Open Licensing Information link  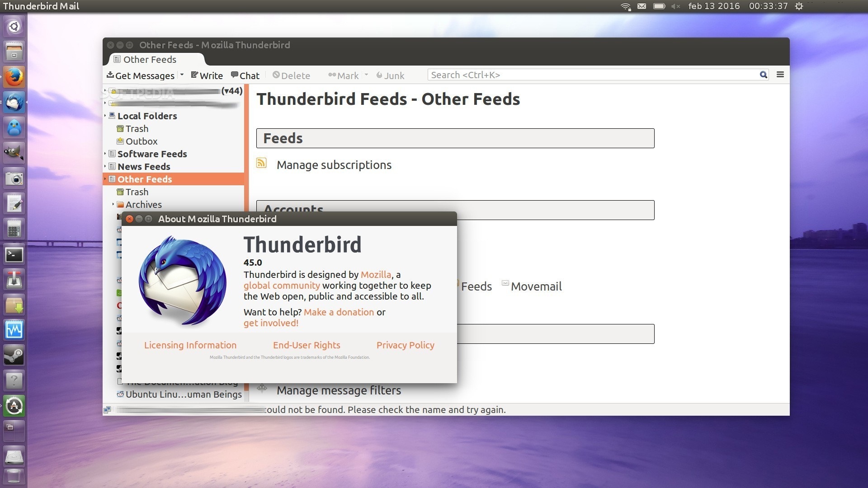(x=190, y=345)
